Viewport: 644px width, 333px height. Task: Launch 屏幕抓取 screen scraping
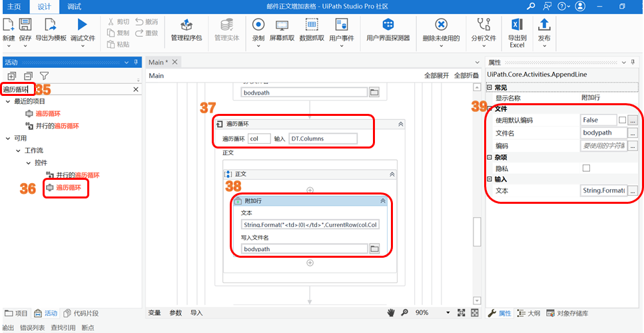[282, 25]
